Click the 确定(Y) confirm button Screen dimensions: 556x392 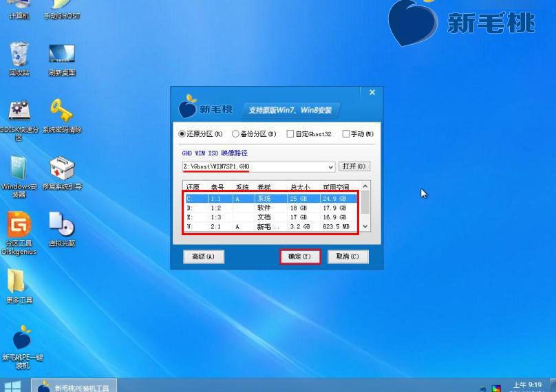pyautogui.click(x=300, y=257)
